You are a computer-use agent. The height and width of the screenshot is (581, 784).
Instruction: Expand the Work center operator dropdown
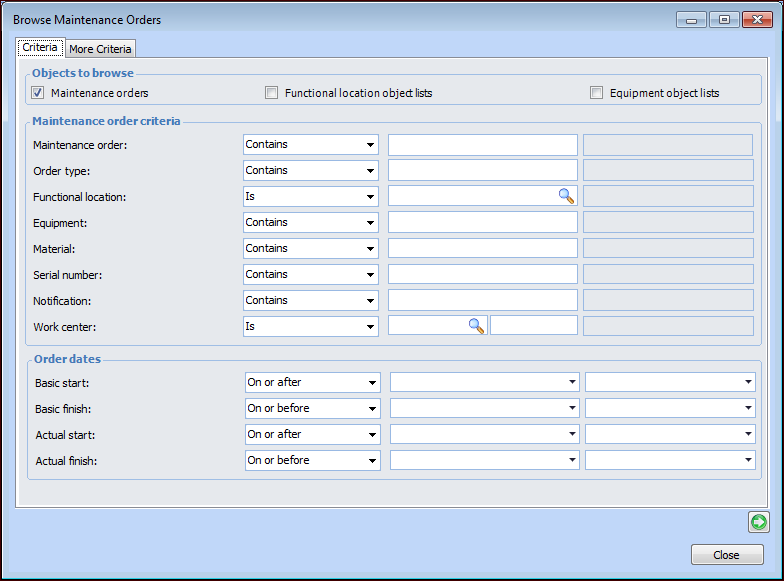310,326
